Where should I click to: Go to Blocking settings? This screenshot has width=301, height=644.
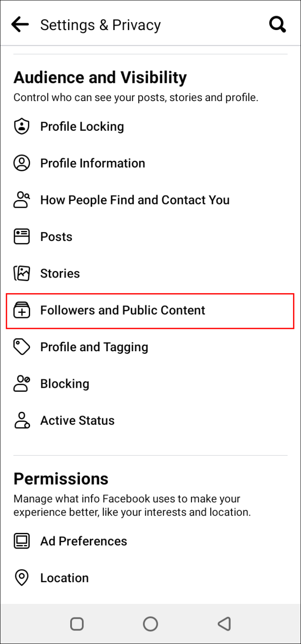(x=150, y=384)
